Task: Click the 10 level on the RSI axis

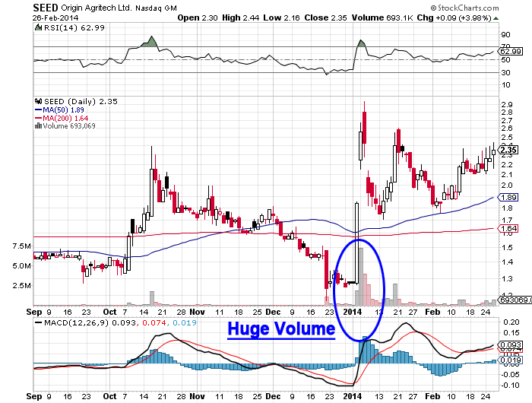Action: click(x=505, y=85)
